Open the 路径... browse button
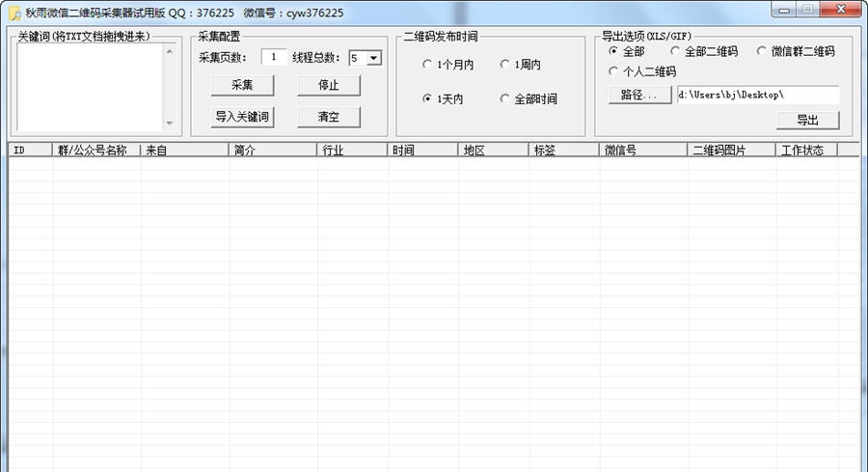Screen dimensions: 868x472 639,95
